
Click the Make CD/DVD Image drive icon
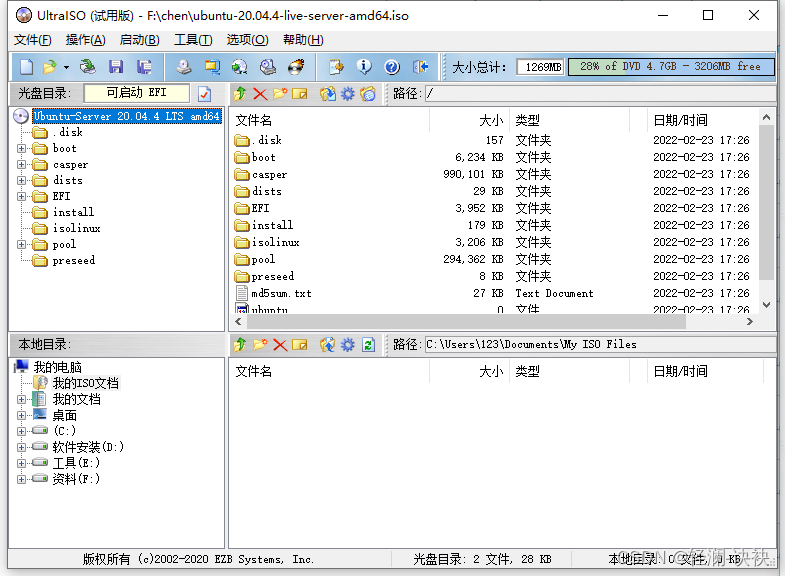click(x=184, y=67)
